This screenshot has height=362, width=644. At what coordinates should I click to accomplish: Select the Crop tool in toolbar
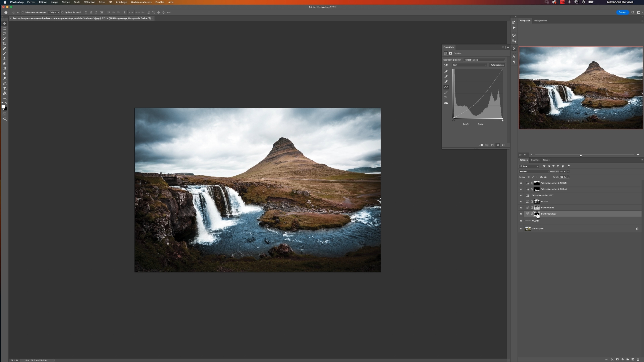4,43
